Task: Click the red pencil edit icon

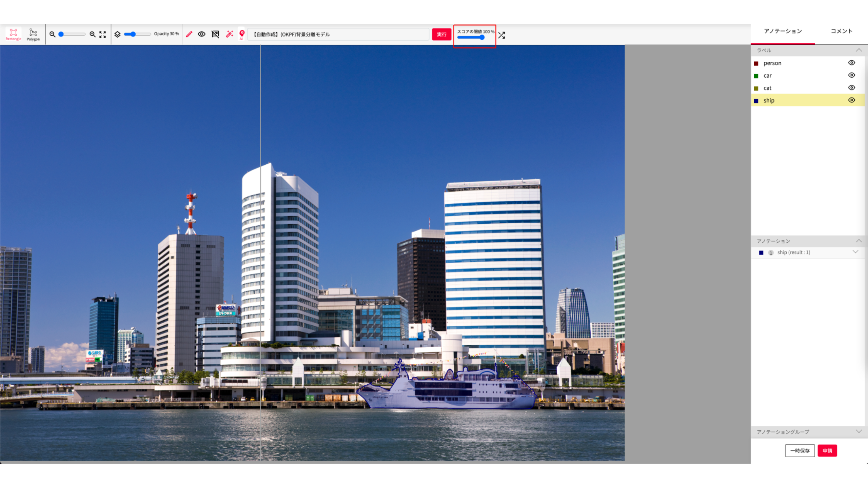Action: pyautogui.click(x=189, y=34)
